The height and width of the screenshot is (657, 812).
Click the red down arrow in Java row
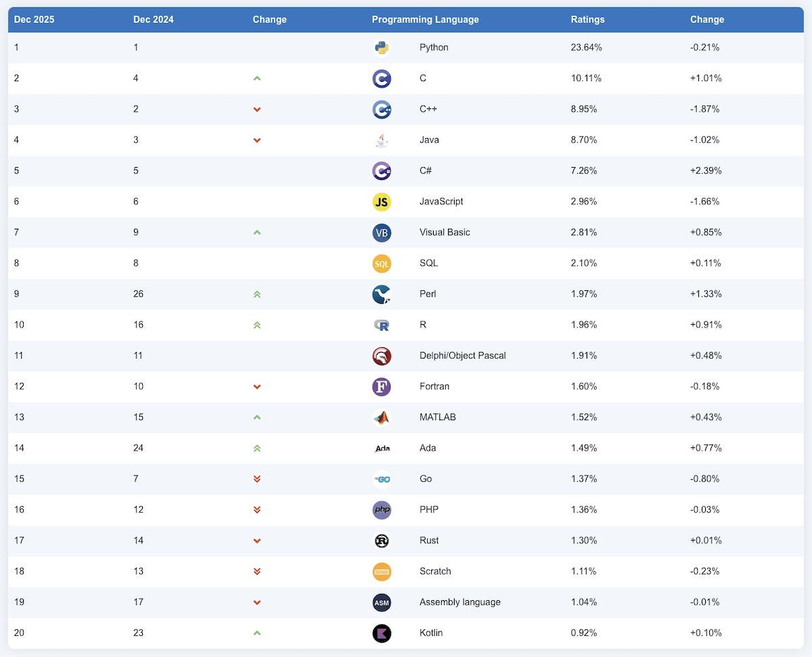[x=257, y=140]
